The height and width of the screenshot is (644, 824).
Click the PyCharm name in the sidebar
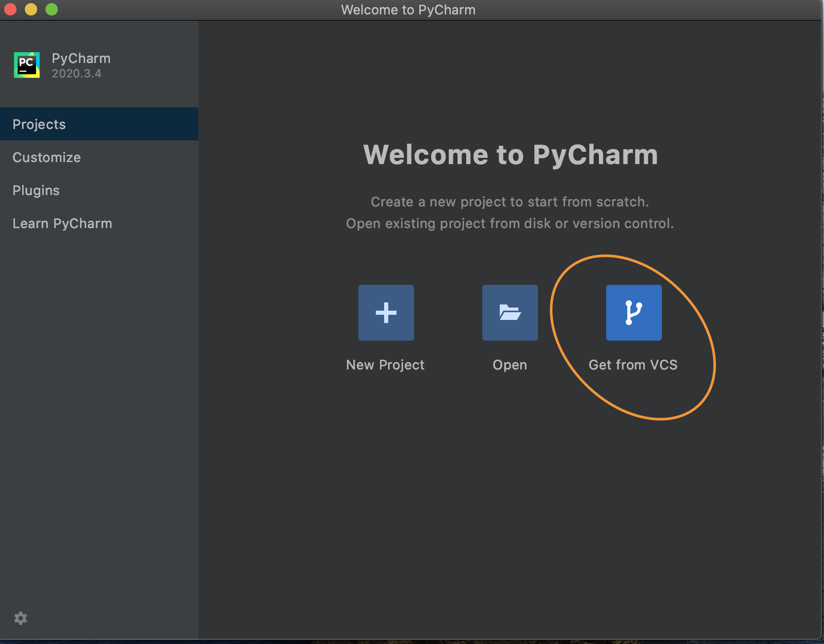click(x=81, y=58)
